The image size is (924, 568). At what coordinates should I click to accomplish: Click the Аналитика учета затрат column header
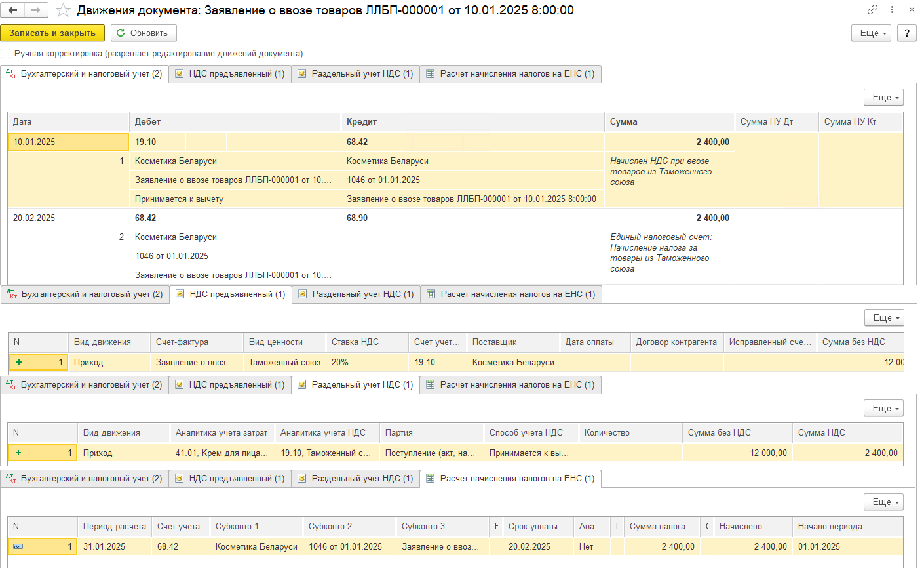[x=222, y=433]
